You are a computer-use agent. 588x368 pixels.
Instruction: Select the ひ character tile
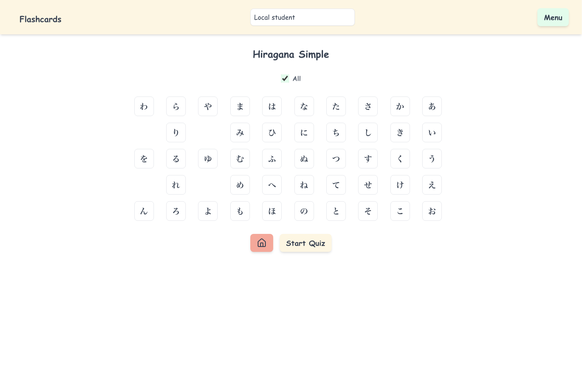point(272,132)
